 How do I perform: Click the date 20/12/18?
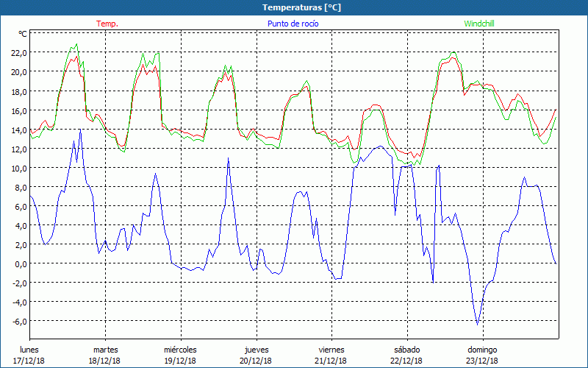[x=256, y=361]
